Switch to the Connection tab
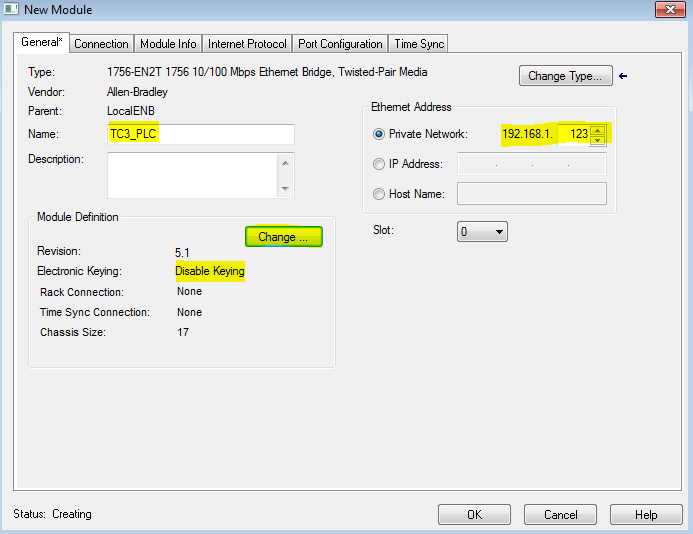The width and height of the screenshot is (693, 534). 101,44
